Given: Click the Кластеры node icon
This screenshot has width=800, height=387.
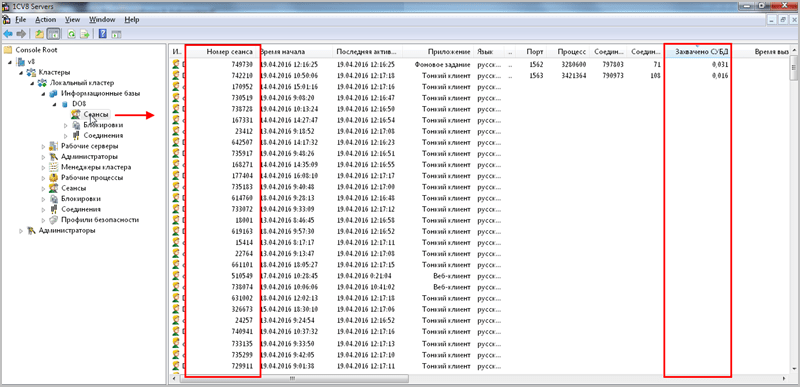Looking at the screenshot, I should 31,72.
